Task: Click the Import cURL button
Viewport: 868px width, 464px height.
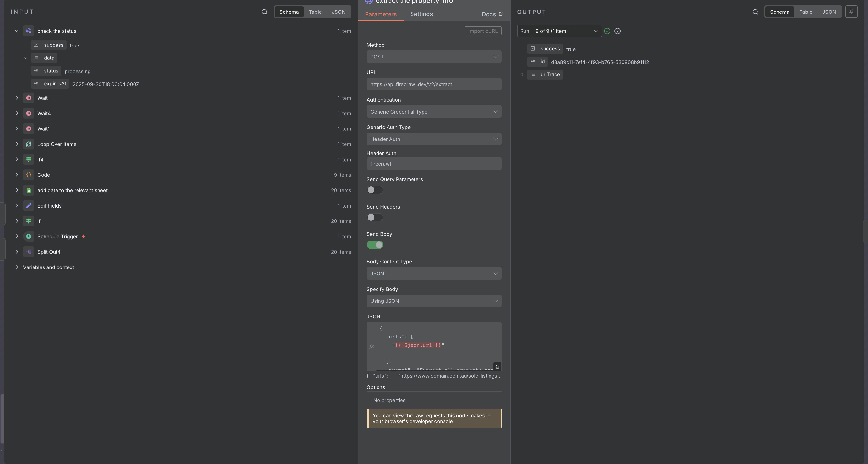Action: tap(482, 31)
